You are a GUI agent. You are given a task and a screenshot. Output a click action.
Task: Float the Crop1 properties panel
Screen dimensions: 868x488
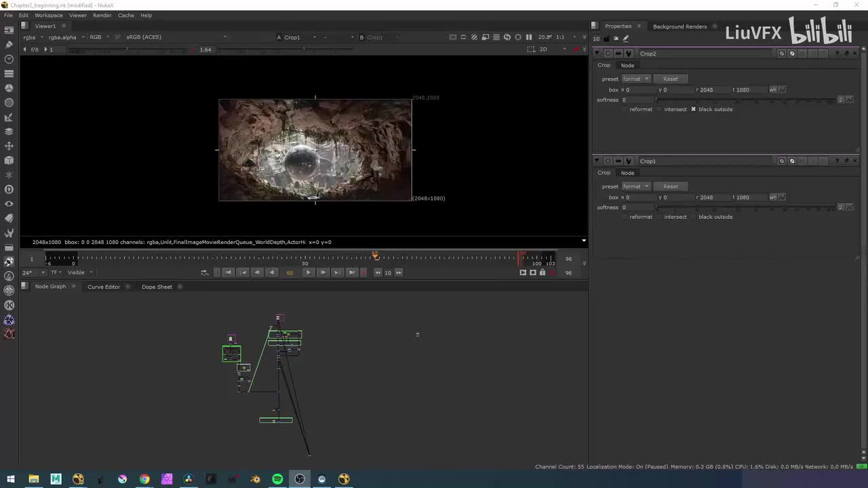(846, 161)
